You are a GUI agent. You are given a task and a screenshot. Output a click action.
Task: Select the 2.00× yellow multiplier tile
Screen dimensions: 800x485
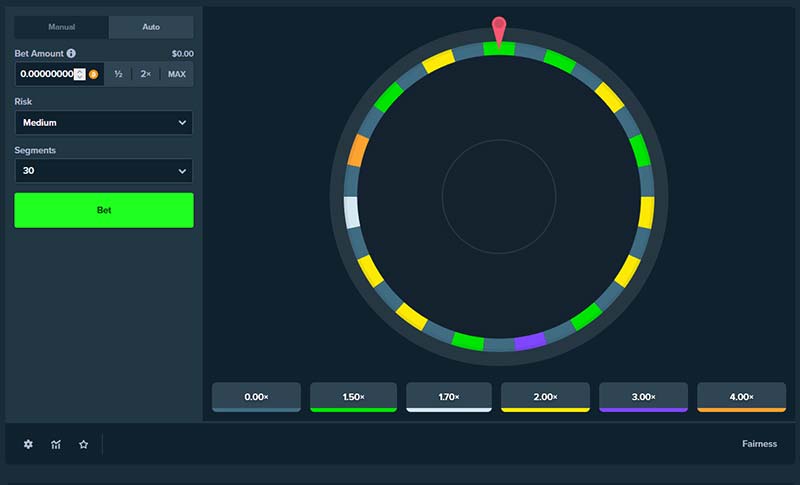pos(545,397)
